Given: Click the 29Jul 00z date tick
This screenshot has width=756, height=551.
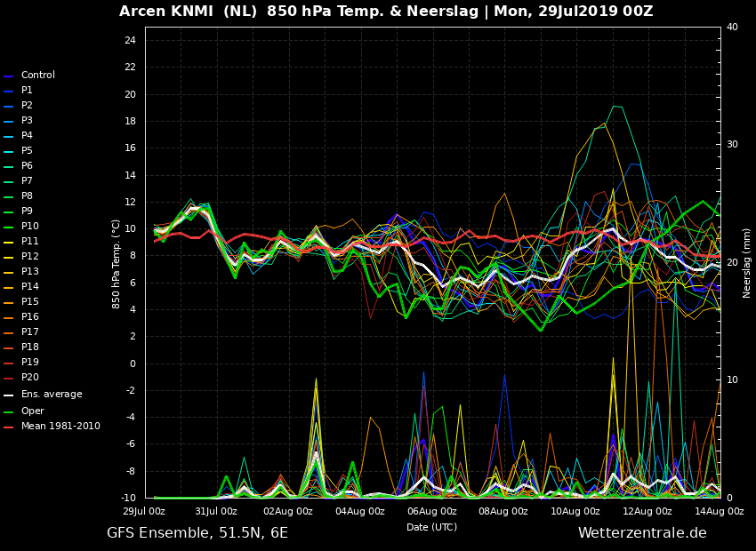Looking at the screenshot, I should point(144,511).
